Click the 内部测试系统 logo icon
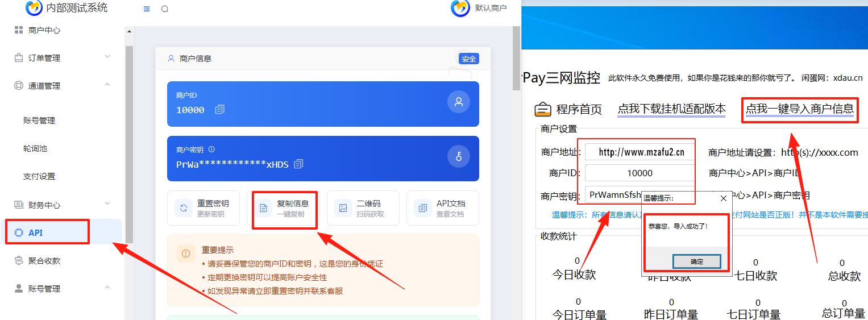 coord(34,8)
